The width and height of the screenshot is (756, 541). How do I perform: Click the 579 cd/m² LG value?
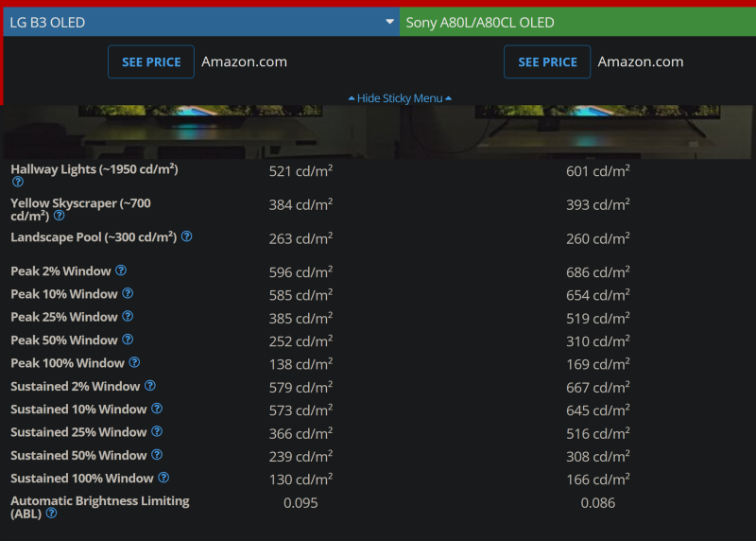[x=301, y=387]
